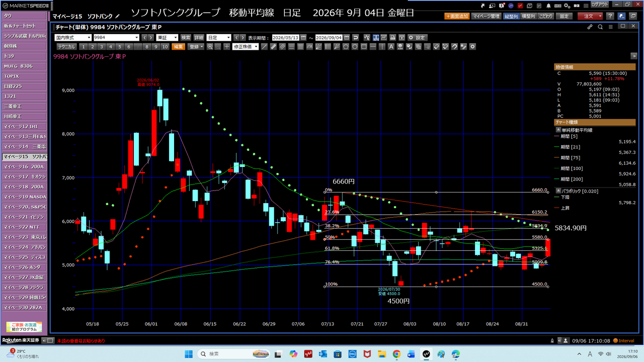644x362 pixels.
Task: Open the 修正株価 price adjustment dropdown
Action: (246, 47)
